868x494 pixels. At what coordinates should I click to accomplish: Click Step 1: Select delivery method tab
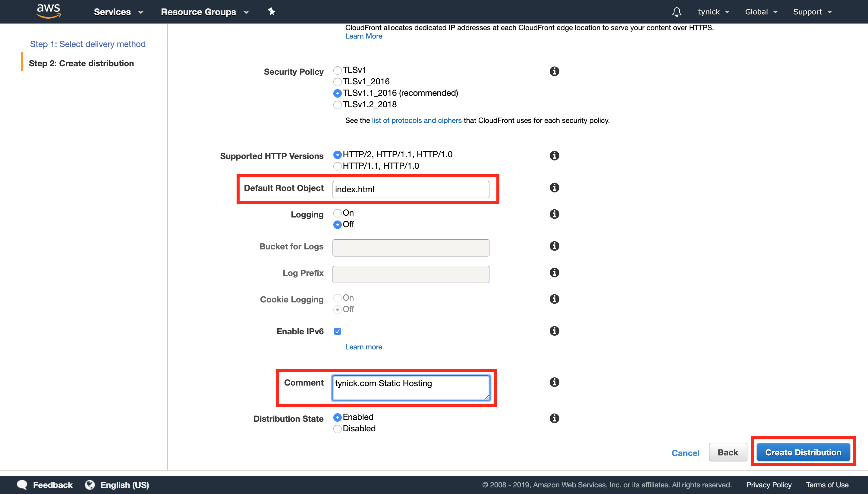(x=88, y=43)
